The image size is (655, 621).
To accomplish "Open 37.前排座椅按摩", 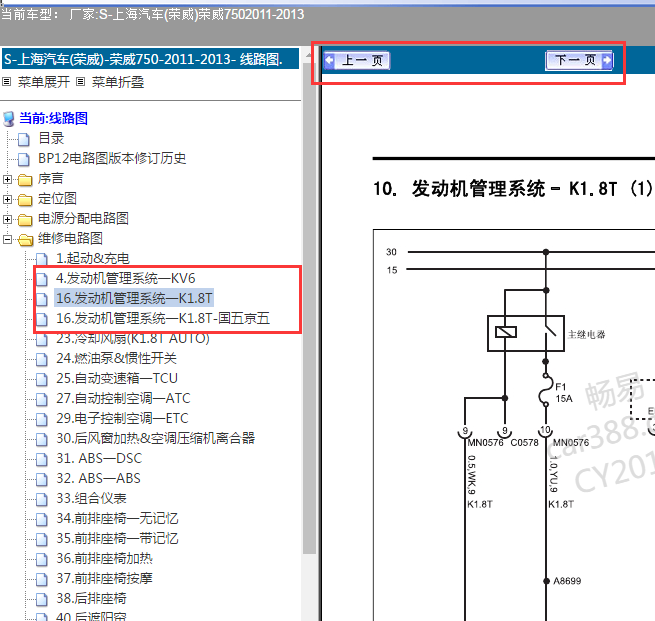I will click(x=104, y=579).
